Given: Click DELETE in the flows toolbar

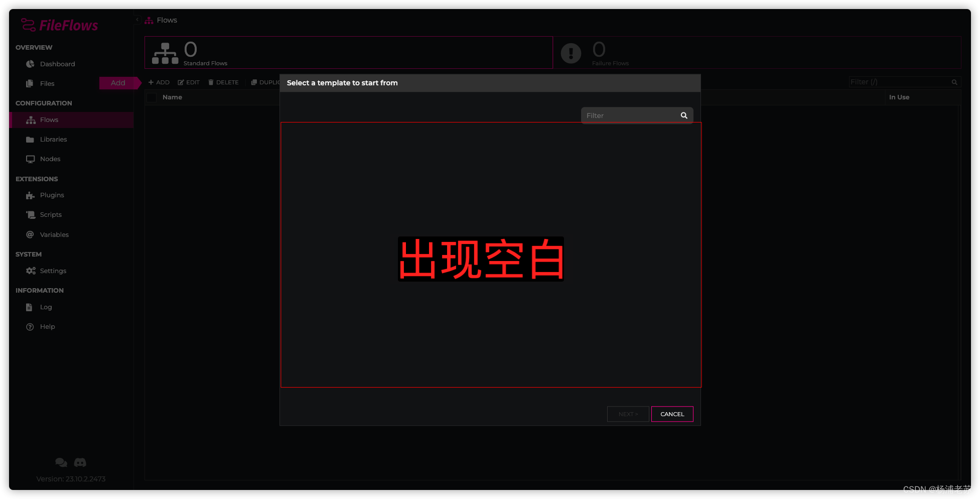Looking at the screenshot, I should click(x=223, y=82).
